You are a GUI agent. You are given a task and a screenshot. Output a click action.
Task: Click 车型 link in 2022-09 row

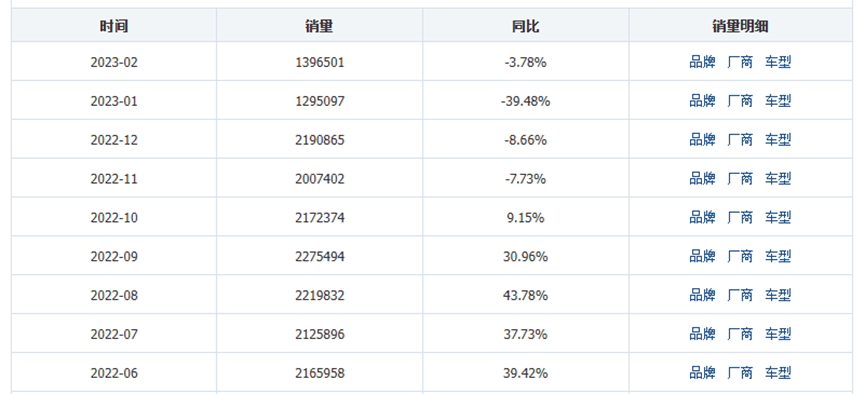coord(778,257)
